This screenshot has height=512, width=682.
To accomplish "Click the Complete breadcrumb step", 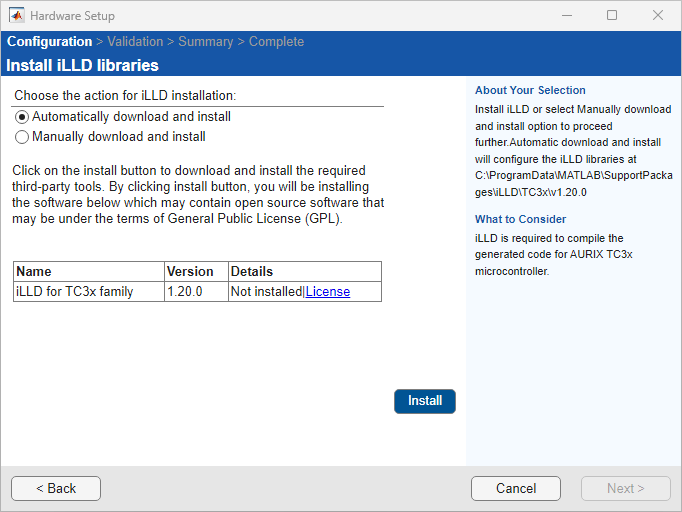I will pos(276,42).
